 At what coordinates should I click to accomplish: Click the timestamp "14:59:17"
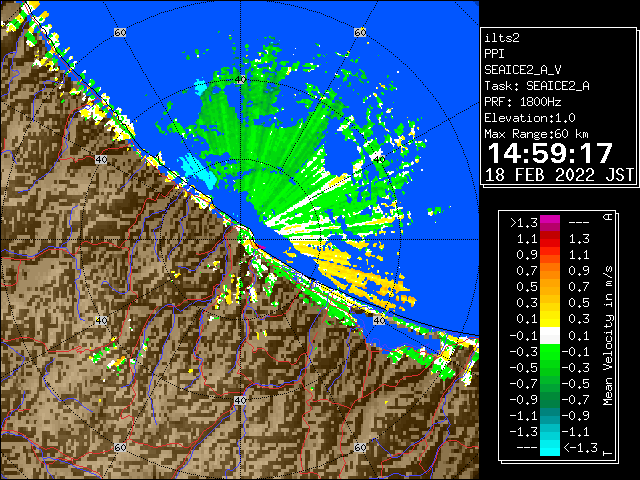[x=550, y=153]
